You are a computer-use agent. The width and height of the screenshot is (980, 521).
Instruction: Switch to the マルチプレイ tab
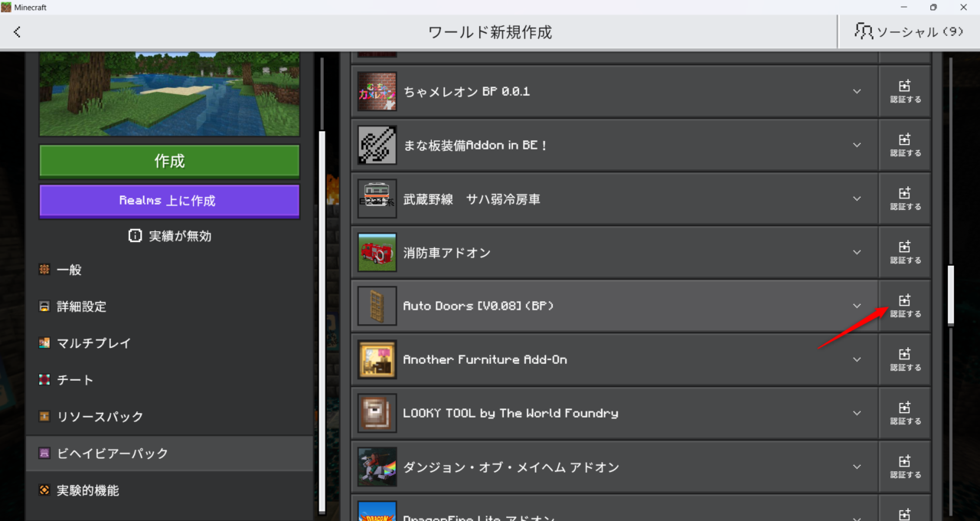pos(169,343)
